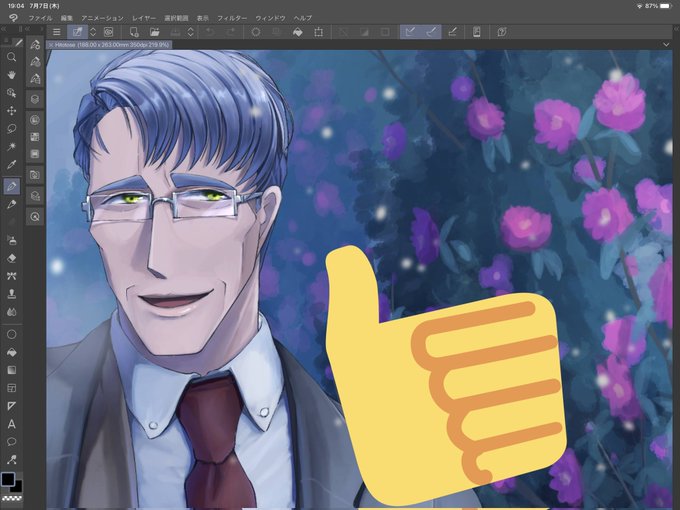Open the レイヤー menu
Viewport: 680px width, 510px height.
(144, 18)
